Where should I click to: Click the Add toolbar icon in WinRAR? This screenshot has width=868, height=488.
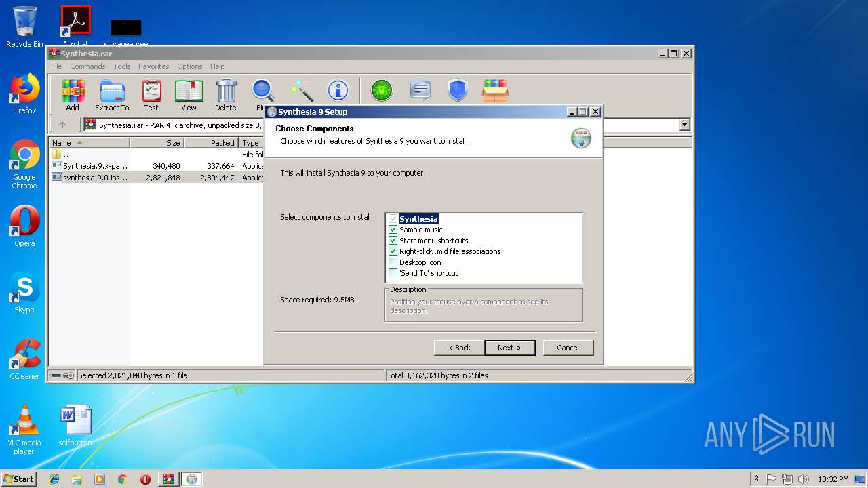73,95
